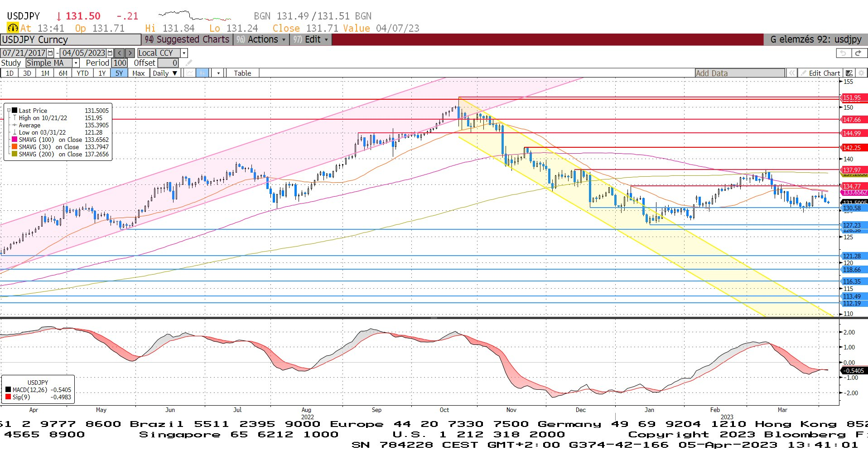The image size is (868, 470).
Task: Collapse panel using double chevron icon
Action: (x=791, y=73)
